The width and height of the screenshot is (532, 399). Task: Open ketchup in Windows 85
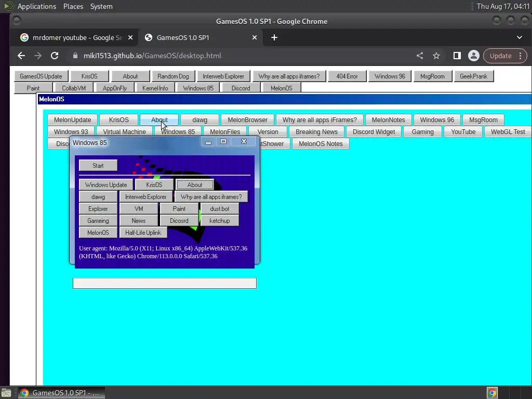click(220, 220)
